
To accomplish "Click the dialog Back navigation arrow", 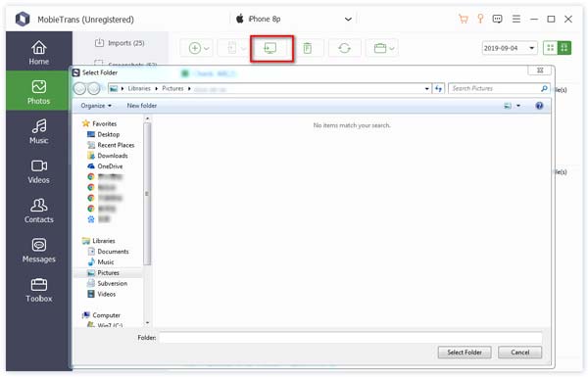I will [x=80, y=88].
